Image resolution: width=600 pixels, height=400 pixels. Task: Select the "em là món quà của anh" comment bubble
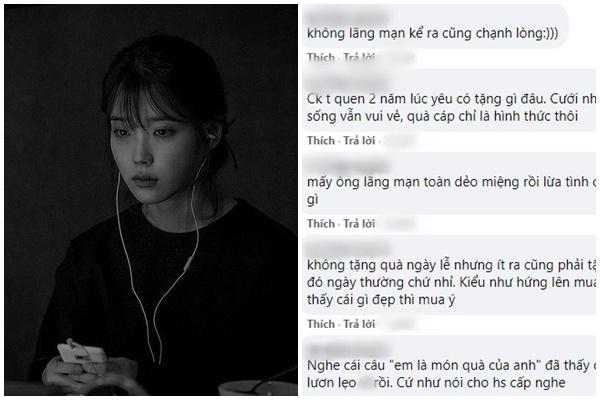click(449, 365)
